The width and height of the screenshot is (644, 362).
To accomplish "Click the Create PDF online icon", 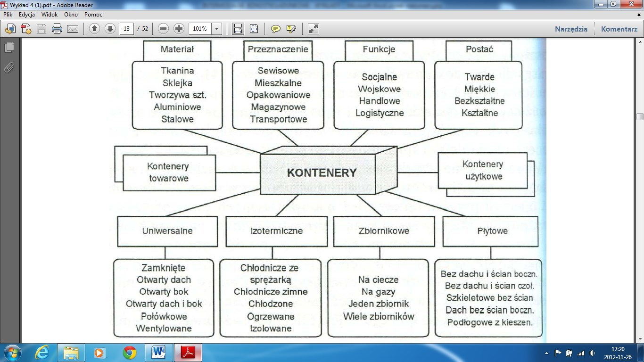I will [x=25, y=29].
